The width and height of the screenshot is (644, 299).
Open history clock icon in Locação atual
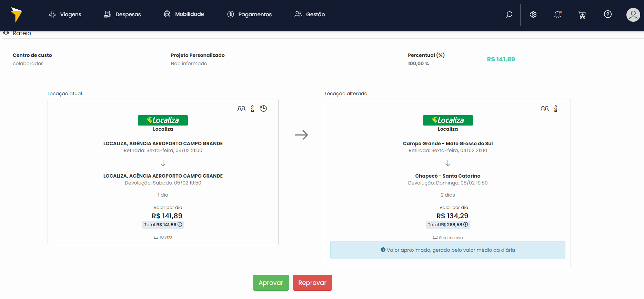[x=263, y=109]
